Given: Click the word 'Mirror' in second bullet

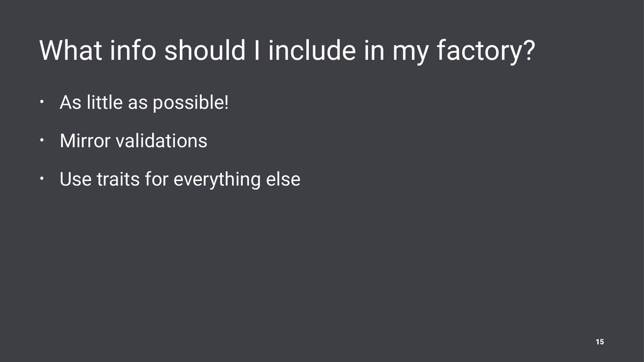Looking at the screenshot, I should (x=85, y=141).
